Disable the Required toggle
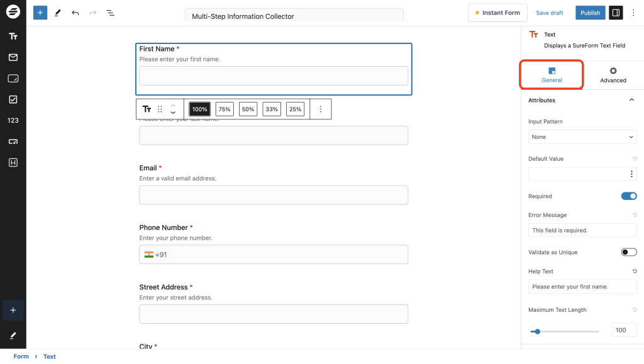The height and width of the screenshot is (364, 644). tap(628, 196)
